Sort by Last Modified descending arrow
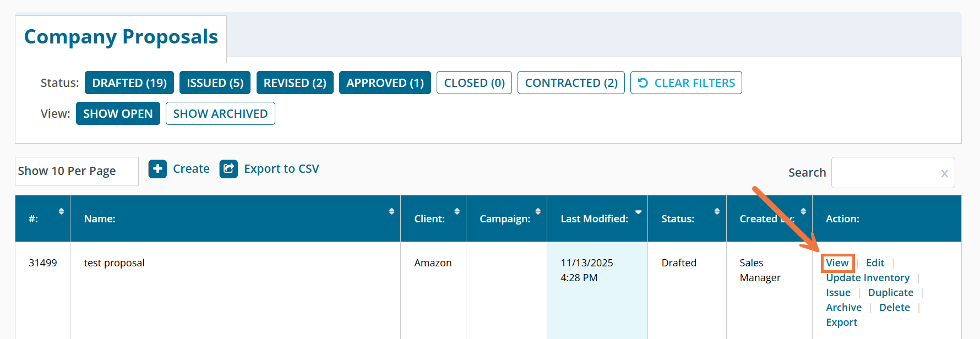The width and height of the screenshot is (980, 339). [x=638, y=212]
